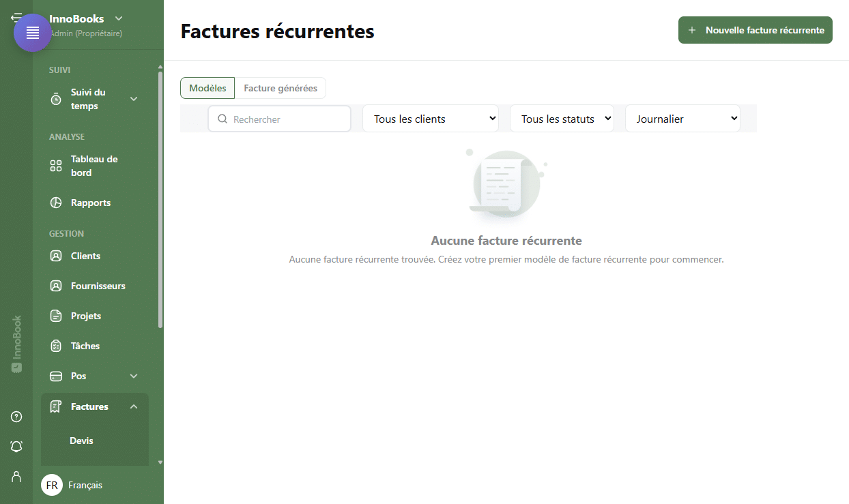The width and height of the screenshot is (849, 504).
Task: Click the Aucune facture récurrente heading
Action: 506,241
